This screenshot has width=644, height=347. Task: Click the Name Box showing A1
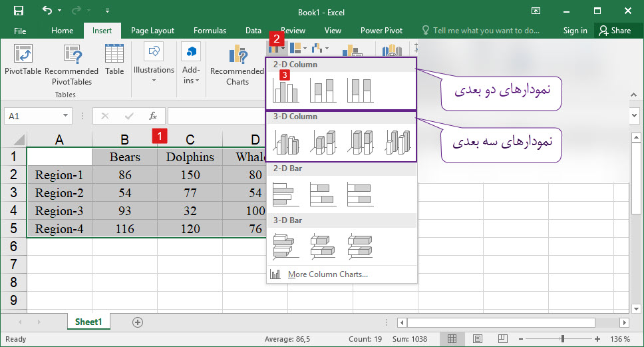[x=33, y=116]
